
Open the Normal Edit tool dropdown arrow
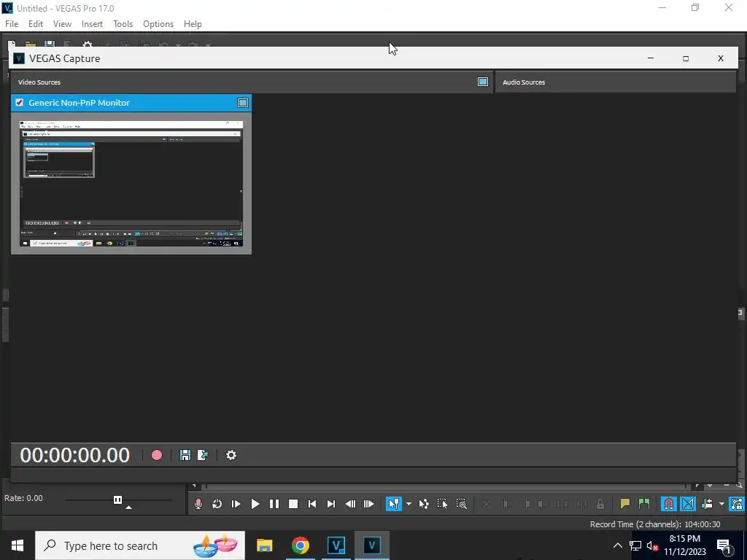[x=409, y=504]
